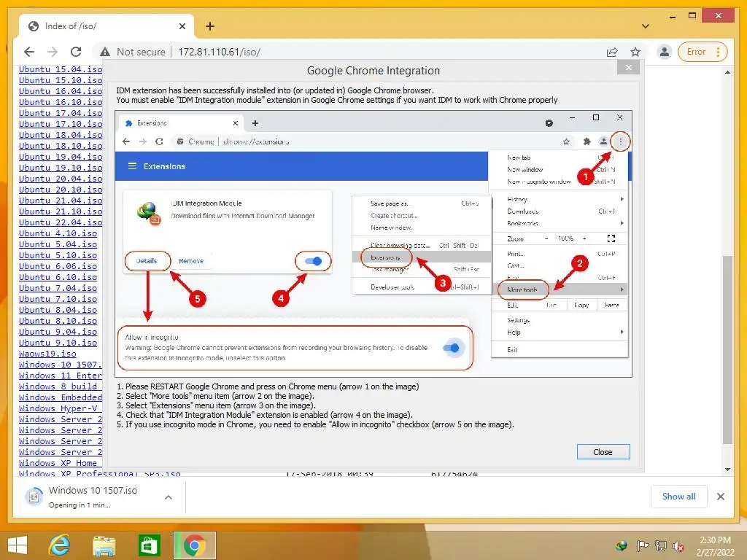747x560 pixels.
Task: Open the three-dot menu beside Error
Action: (718, 52)
